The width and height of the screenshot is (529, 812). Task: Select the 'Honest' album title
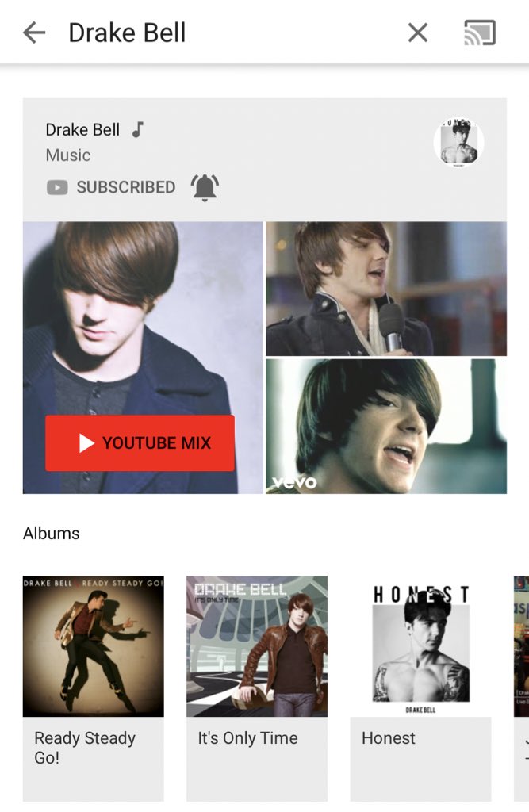pyautogui.click(x=388, y=738)
